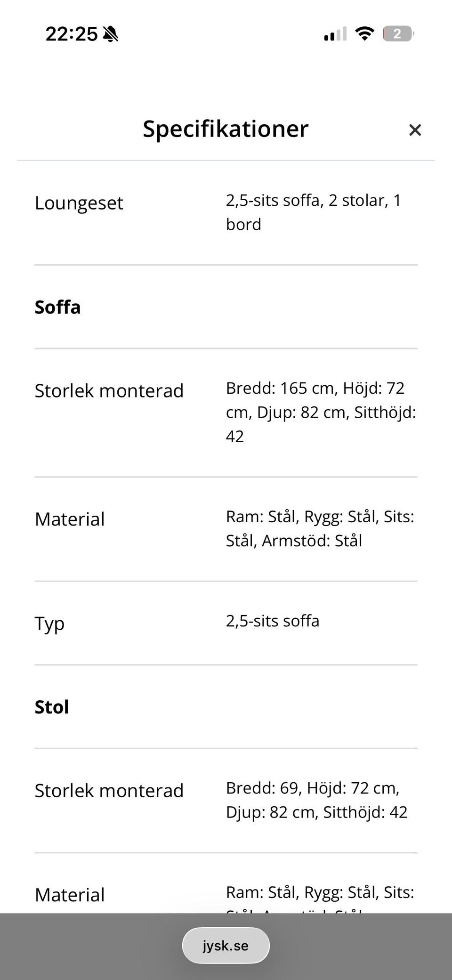Tap the Material label under Soffa
Image resolution: width=452 pixels, height=980 pixels.
point(70,519)
